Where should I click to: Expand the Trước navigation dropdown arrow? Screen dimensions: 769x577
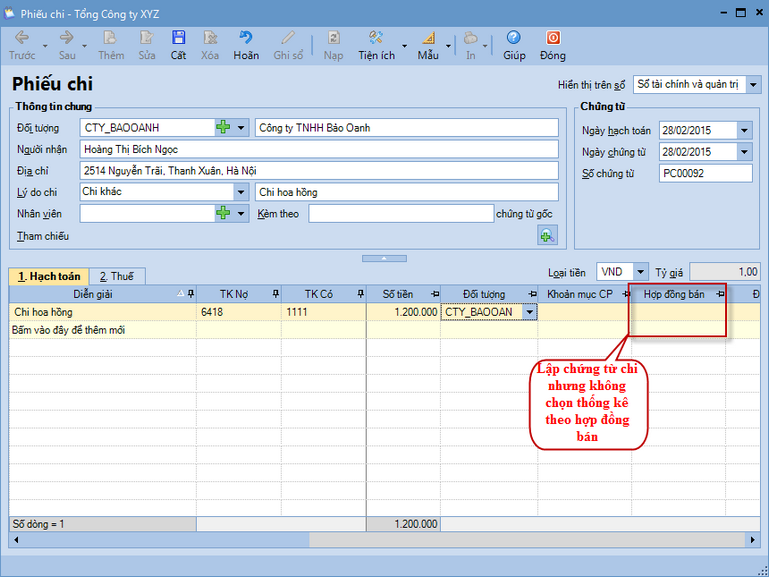(x=45, y=46)
